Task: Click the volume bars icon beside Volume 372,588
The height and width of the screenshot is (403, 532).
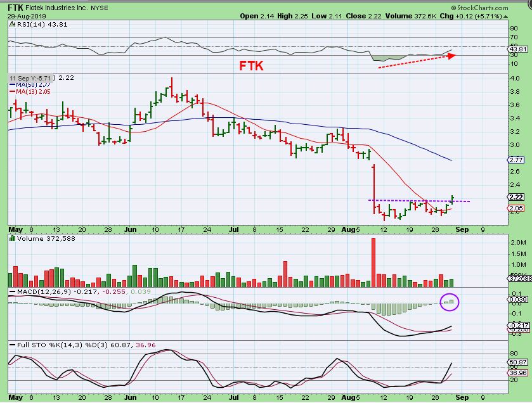Action: 12,238
